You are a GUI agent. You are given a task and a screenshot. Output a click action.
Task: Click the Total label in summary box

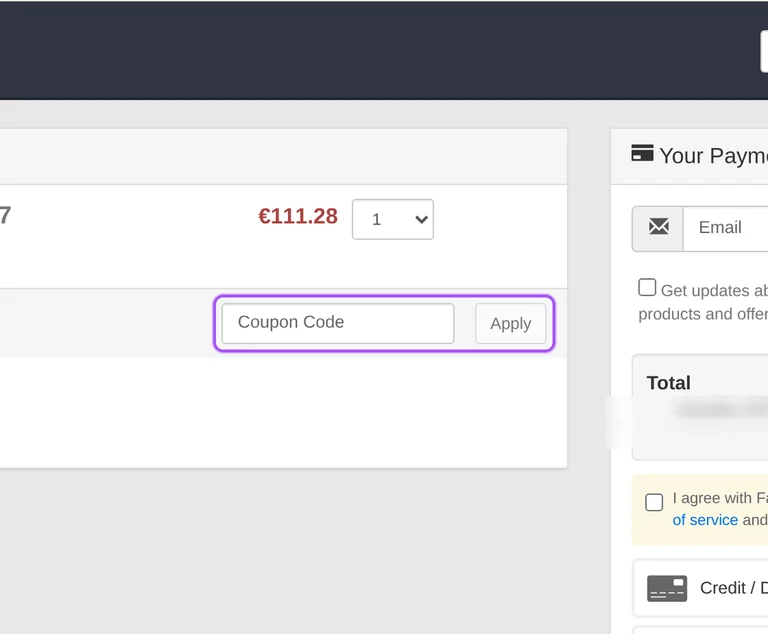coord(669,383)
